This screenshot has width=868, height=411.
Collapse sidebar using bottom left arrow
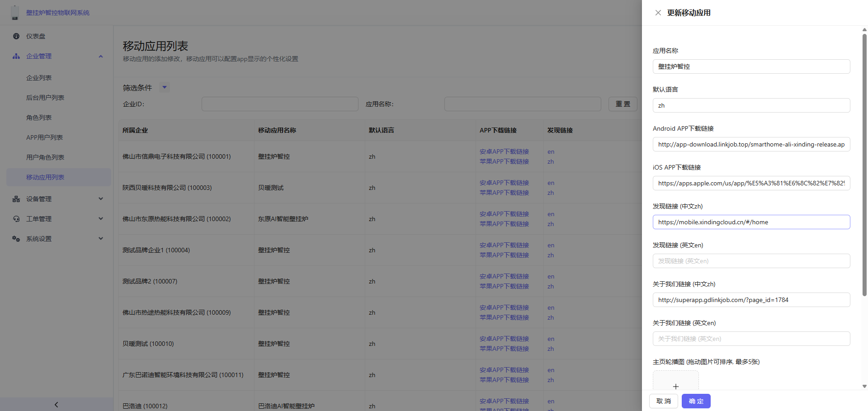[57, 405]
